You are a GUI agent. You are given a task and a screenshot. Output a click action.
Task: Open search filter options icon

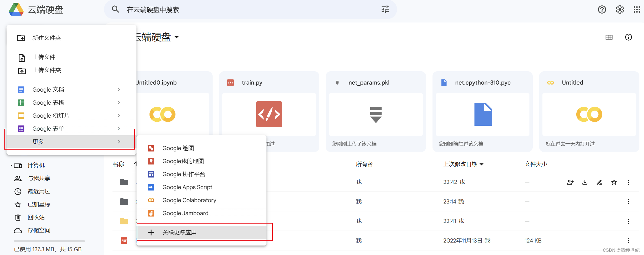tap(385, 9)
